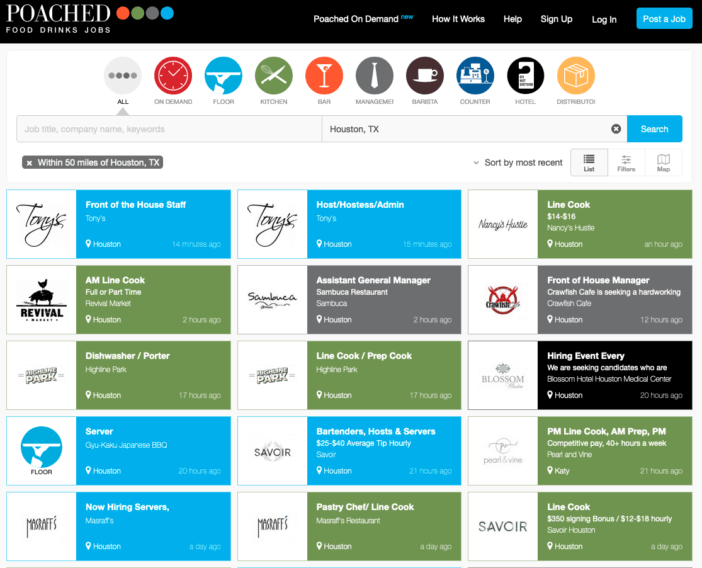Click Savoir logo on Bartenders card

272,451
